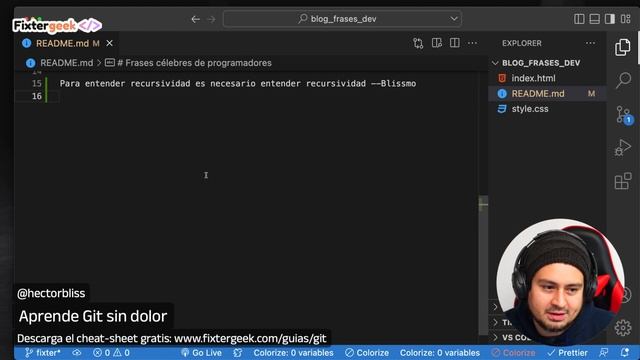
Task: Open Changes compare icon in editor toolbar
Action: (418, 43)
